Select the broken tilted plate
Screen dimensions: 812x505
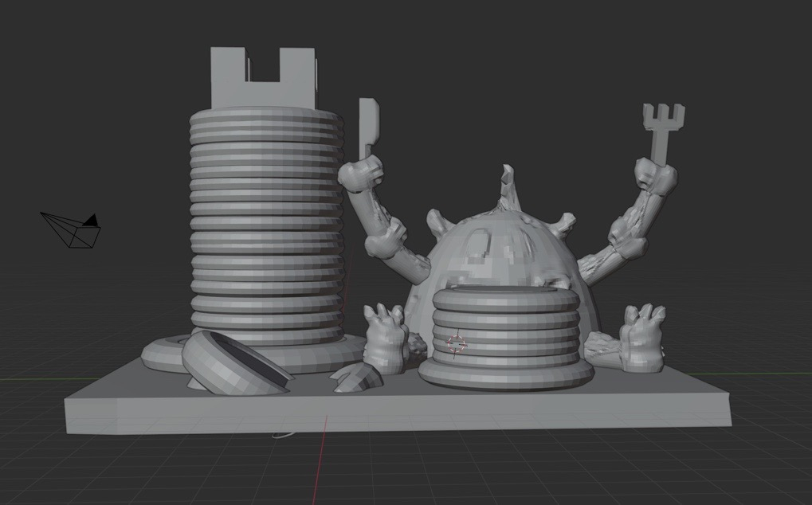(x=236, y=364)
